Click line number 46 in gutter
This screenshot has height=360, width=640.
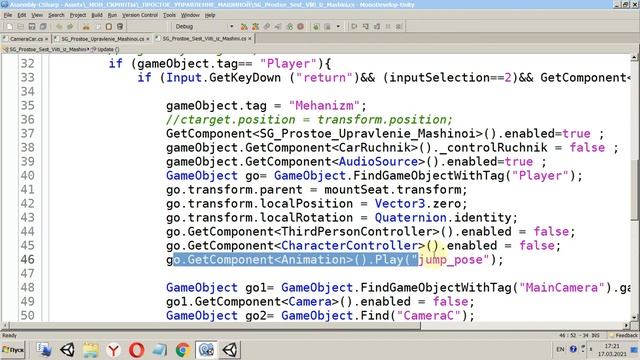(27, 260)
